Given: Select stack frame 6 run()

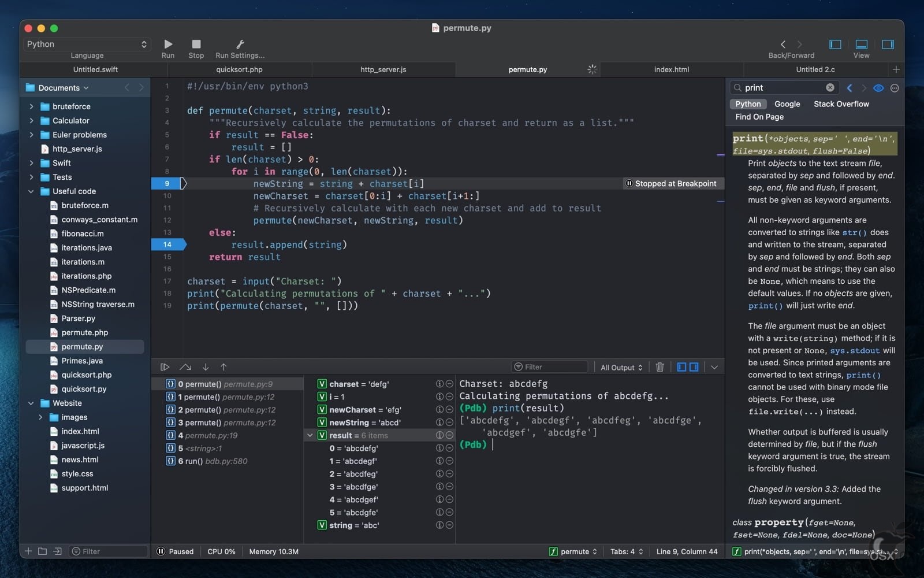Looking at the screenshot, I should [x=227, y=461].
